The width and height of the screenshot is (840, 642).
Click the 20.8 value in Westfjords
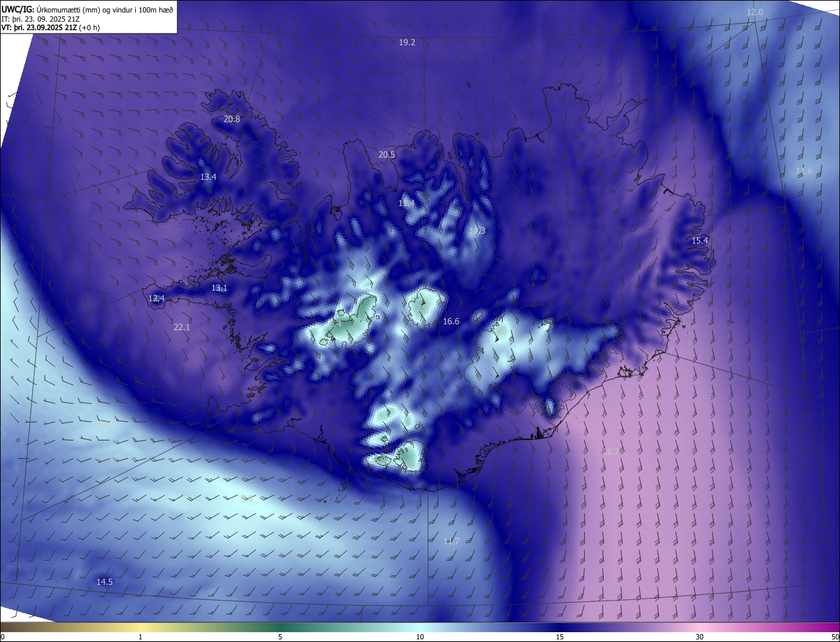pos(232,119)
